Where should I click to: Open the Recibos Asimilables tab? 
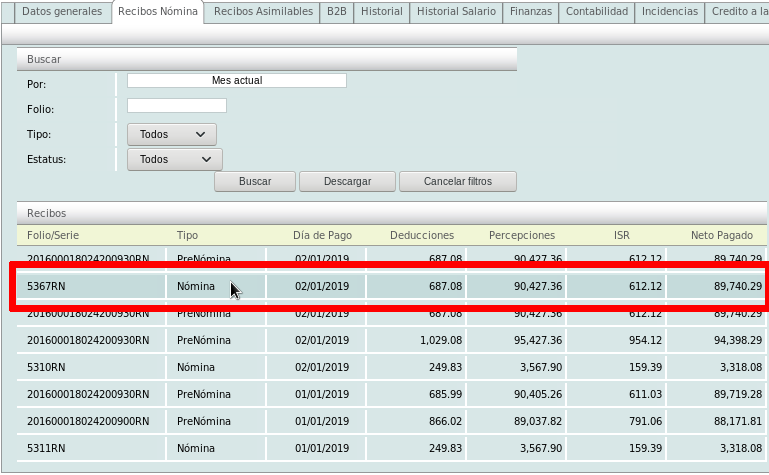click(262, 12)
